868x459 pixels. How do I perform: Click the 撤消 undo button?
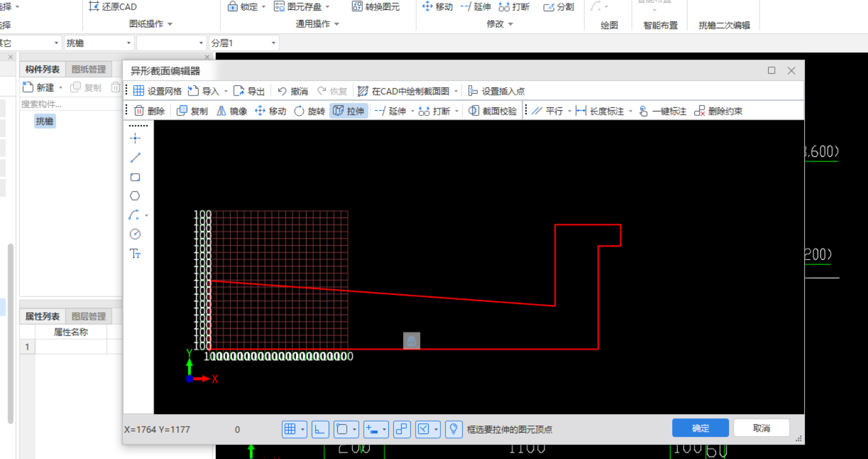293,91
